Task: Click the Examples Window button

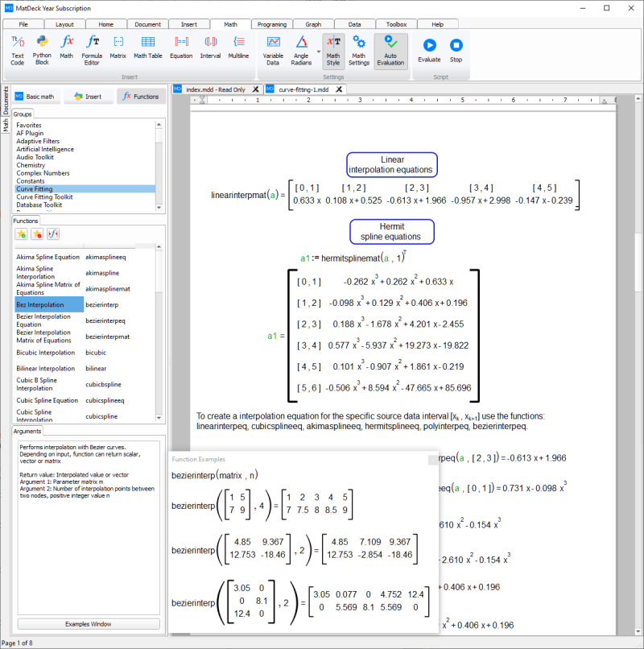Action: click(89, 624)
